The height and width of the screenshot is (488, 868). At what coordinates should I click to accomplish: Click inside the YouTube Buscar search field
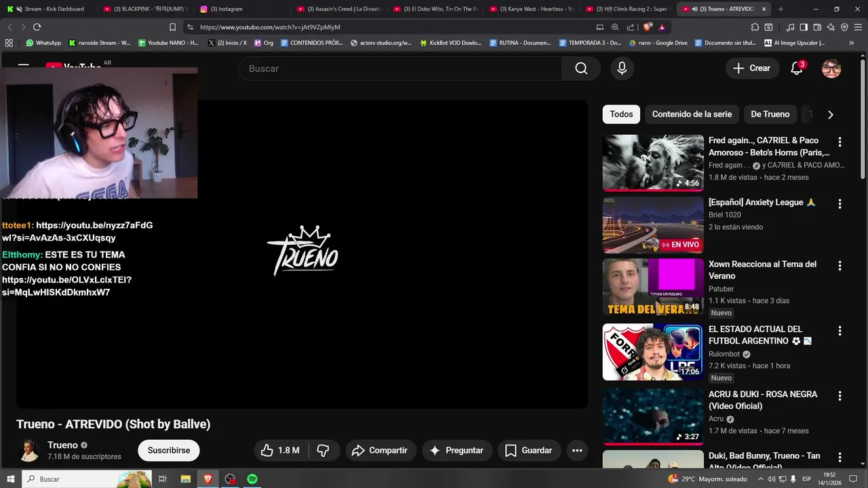400,68
